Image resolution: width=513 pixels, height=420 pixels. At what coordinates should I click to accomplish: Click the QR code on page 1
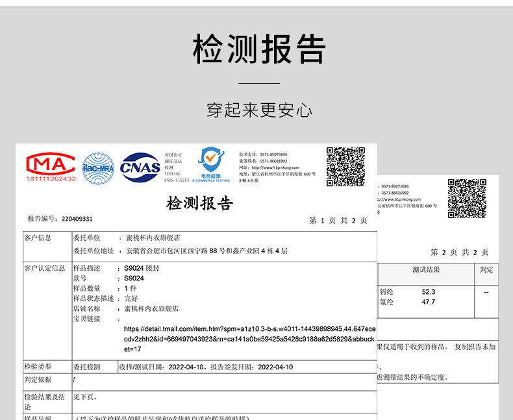tap(346, 166)
